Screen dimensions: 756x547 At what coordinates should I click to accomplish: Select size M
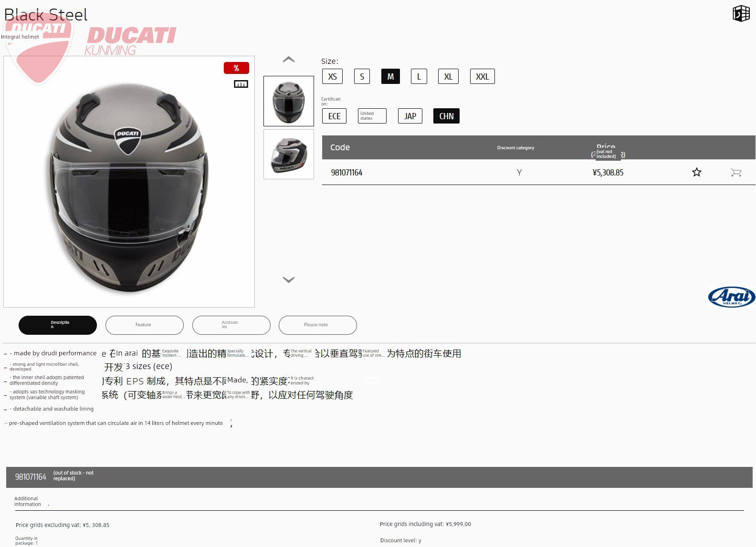coord(390,76)
